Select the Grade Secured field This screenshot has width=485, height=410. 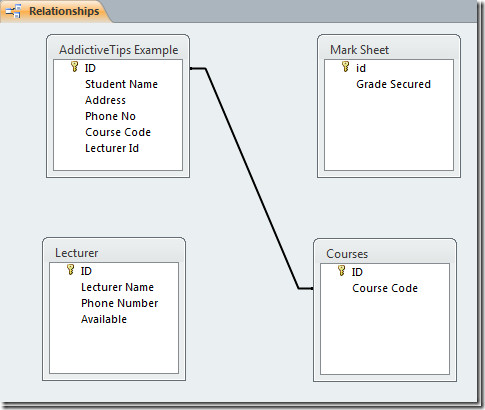pos(393,84)
